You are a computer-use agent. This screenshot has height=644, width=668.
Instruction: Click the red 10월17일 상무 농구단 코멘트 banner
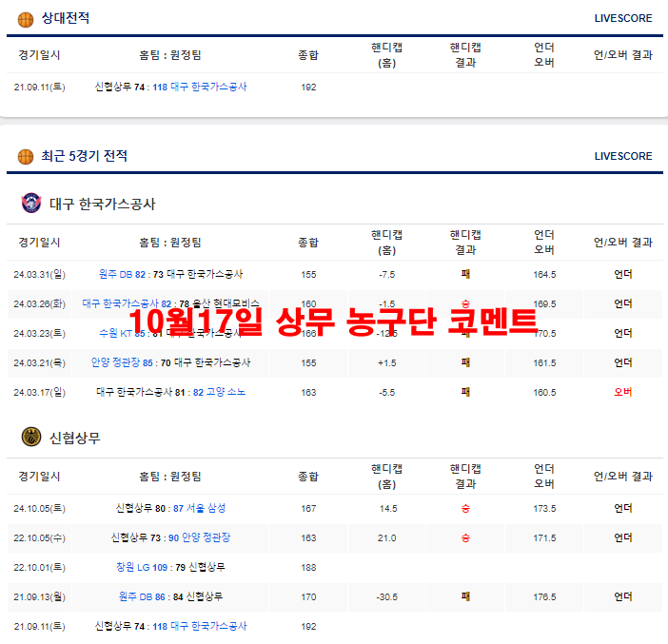(332, 322)
